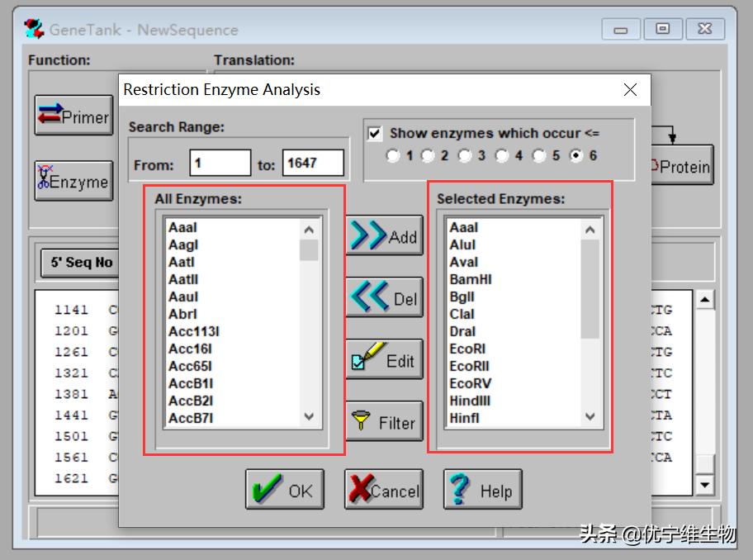The image size is (753, 560).
Task: Open the enzyme Filter button
Action: [x=384, y=421]
